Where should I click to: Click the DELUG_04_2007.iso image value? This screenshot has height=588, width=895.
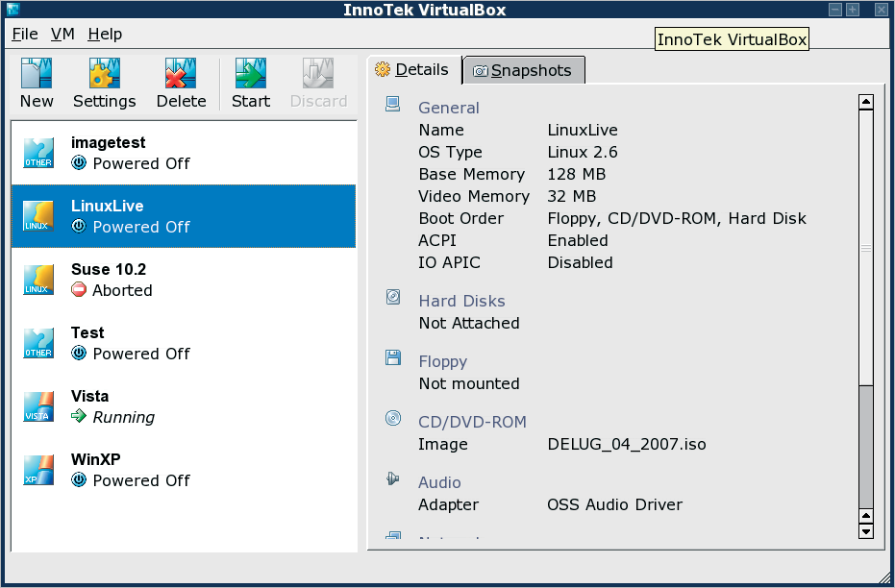pos(627,444)
